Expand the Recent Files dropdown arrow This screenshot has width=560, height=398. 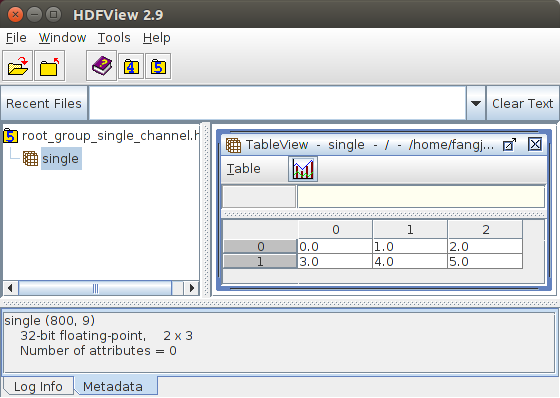(x=475, y=103)
